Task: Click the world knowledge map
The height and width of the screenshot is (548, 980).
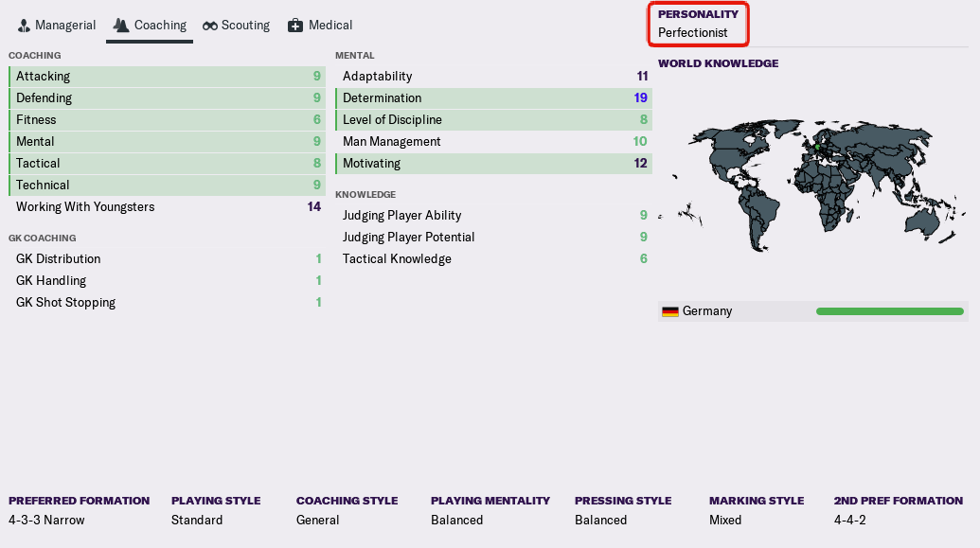Action: pyautogui.click(x=812, y=185)
